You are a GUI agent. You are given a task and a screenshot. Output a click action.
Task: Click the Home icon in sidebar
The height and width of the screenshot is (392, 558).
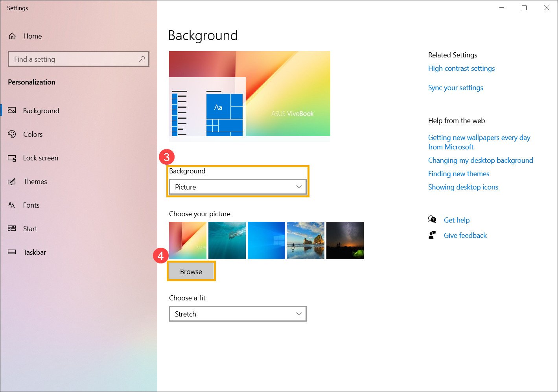pos(12,36)
